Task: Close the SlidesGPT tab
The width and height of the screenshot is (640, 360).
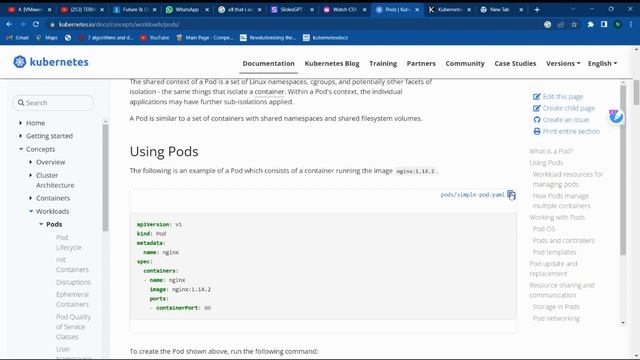Action: (312, 9)
